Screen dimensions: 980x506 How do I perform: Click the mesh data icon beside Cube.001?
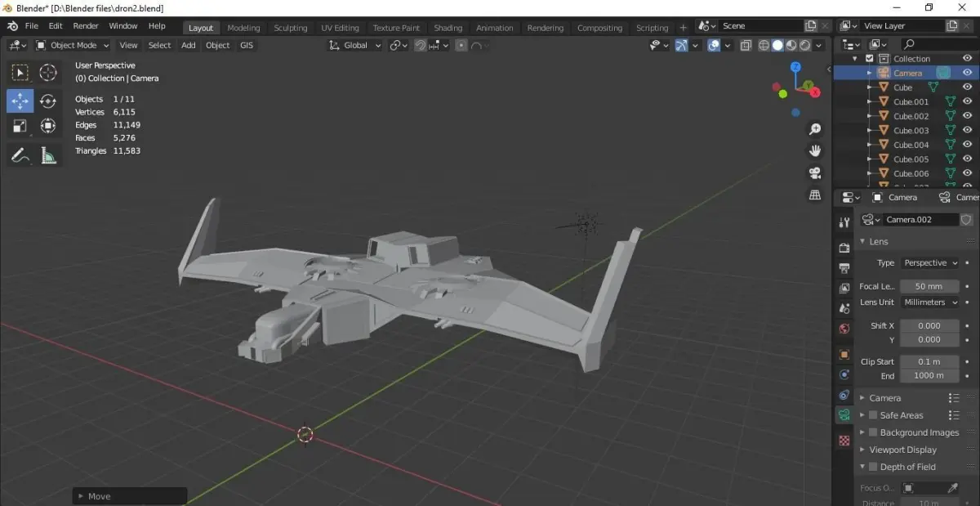[x=951, y=102]
